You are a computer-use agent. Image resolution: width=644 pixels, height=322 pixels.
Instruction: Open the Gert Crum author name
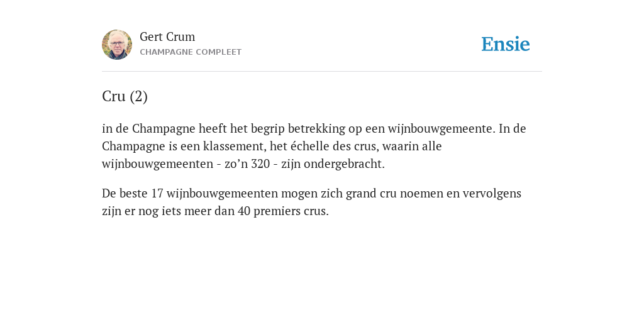(x=167, y=37)
